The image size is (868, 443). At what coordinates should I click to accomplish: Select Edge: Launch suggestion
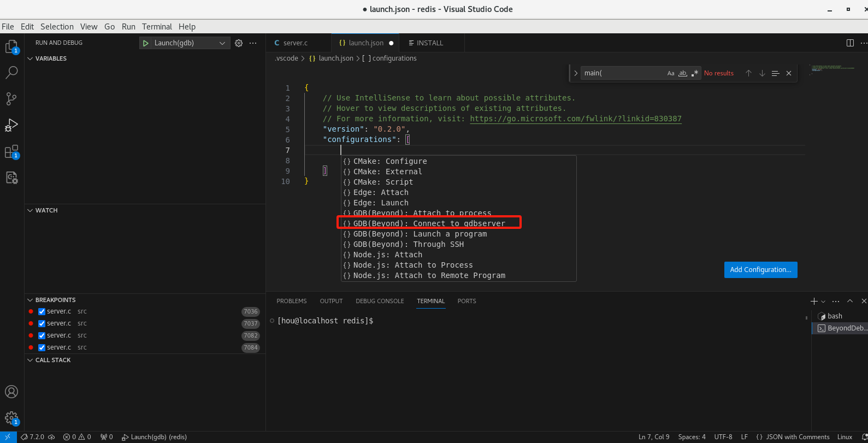tap(458, 203)
